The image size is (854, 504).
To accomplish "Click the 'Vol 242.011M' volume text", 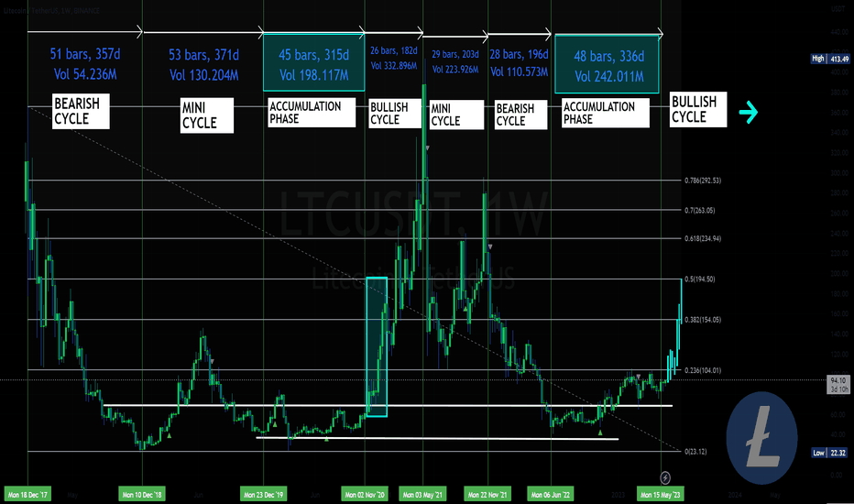I will pyautogui.click(x=609, y=77).
